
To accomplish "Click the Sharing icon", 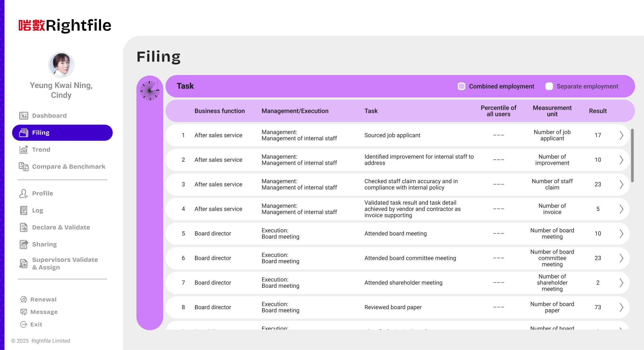I will pos(23,244).
